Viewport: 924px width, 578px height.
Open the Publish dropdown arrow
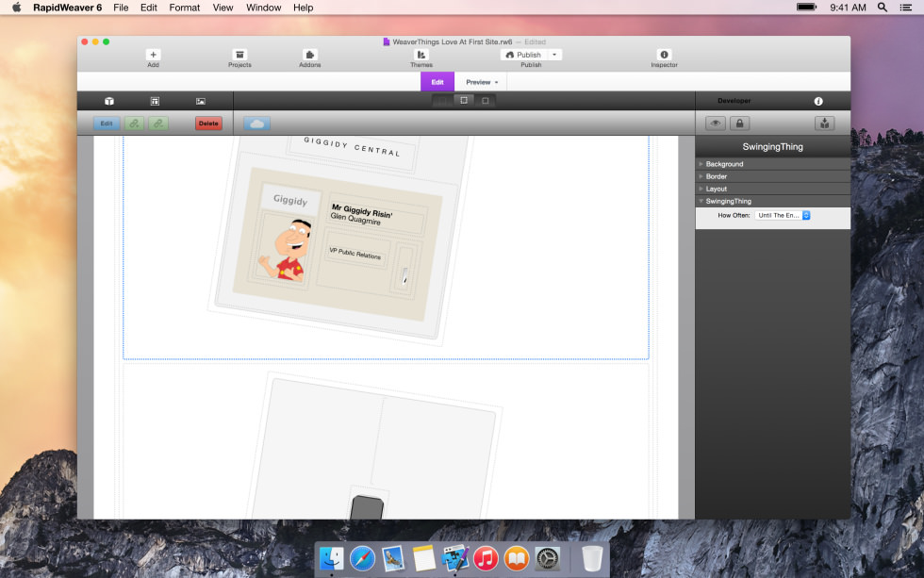coord(554,55)
